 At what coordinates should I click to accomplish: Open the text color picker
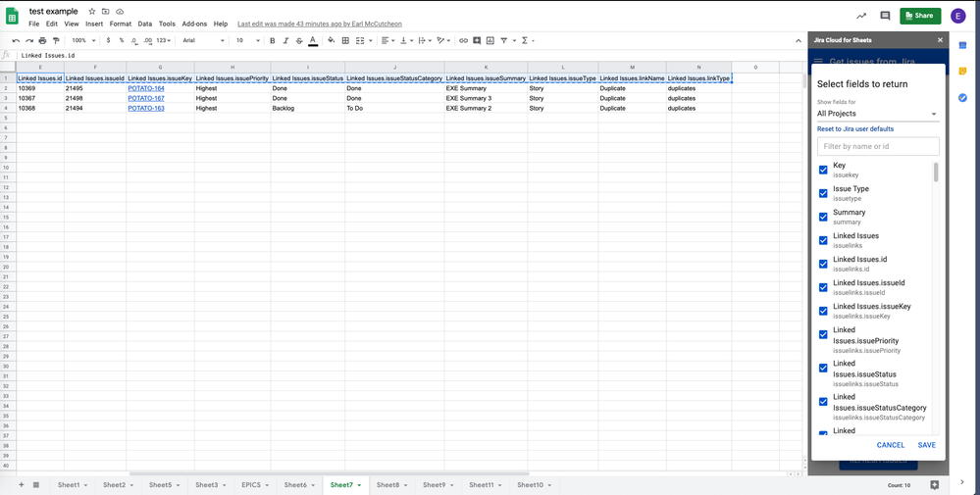coord(313,40)
